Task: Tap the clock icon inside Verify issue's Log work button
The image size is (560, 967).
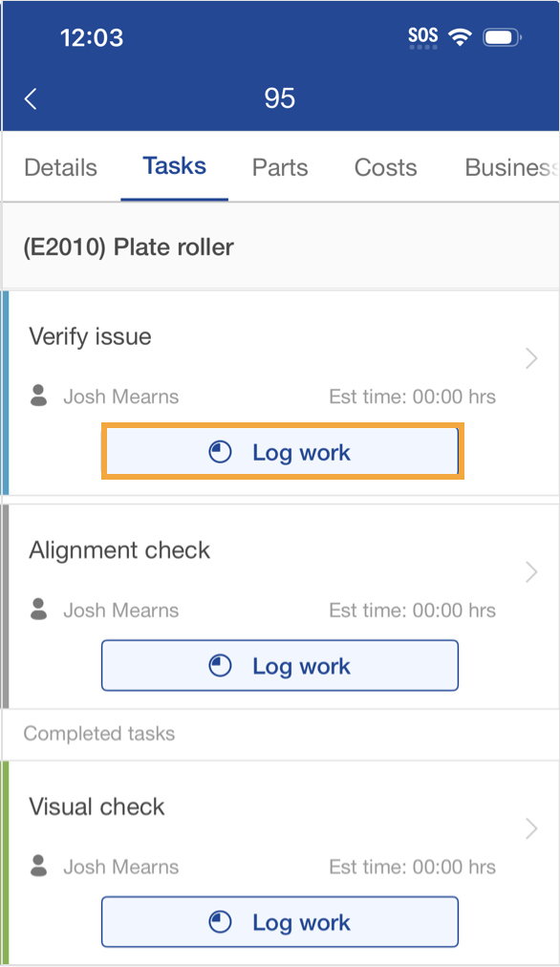Action: [x=220, y=451]
